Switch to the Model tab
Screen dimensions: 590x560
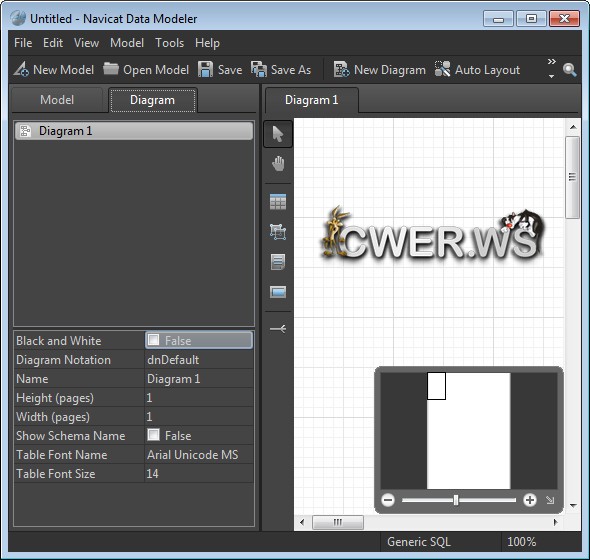57,100
